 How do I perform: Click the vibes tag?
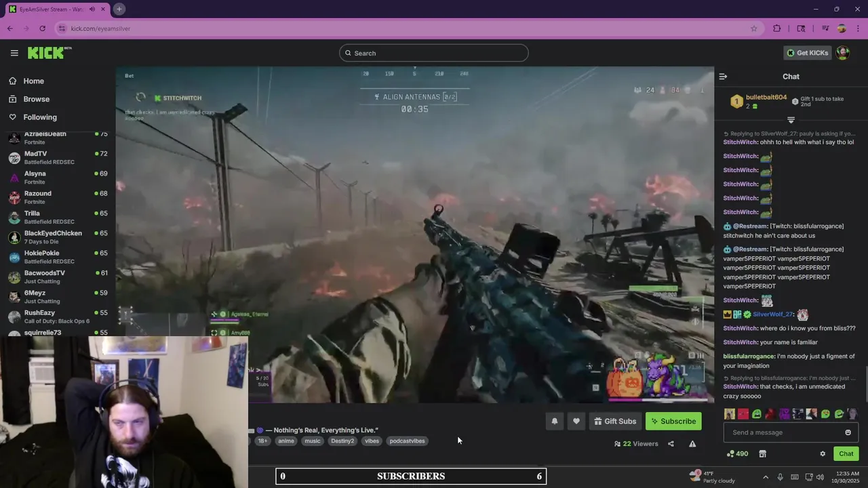(372, 441)
